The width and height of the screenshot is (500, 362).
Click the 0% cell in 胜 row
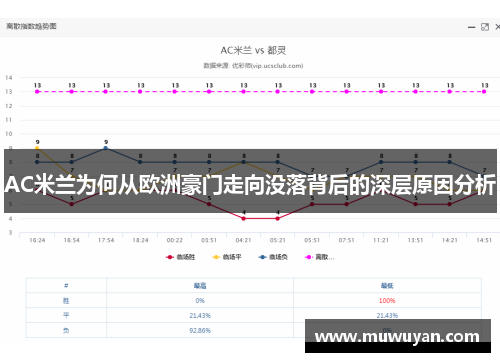click(x=200, y=301)
